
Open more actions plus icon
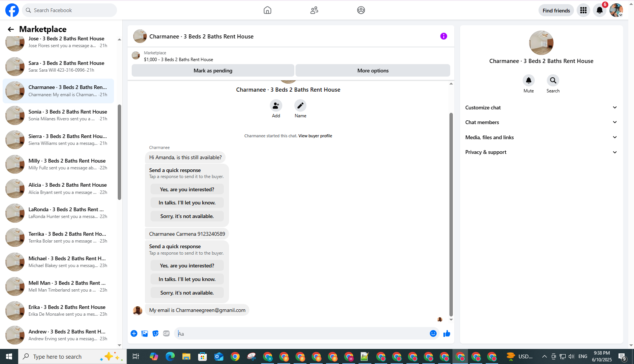[x=134, y=333]
